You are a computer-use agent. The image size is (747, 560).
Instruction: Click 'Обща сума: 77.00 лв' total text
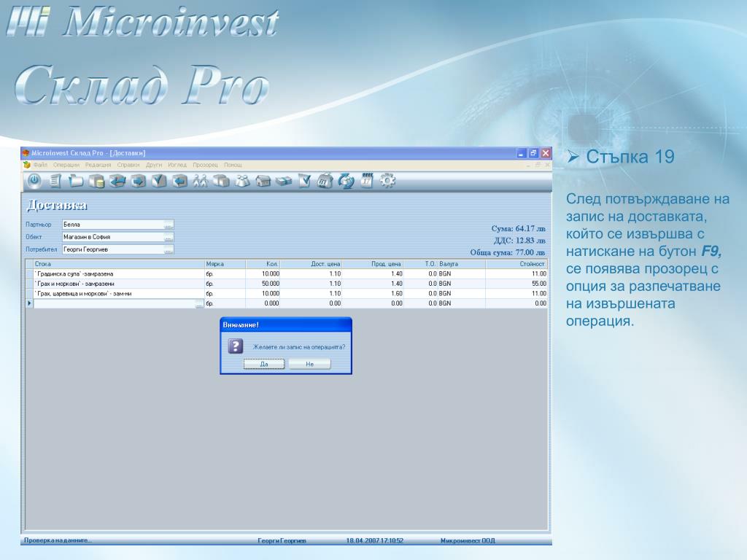coord(508,252)
